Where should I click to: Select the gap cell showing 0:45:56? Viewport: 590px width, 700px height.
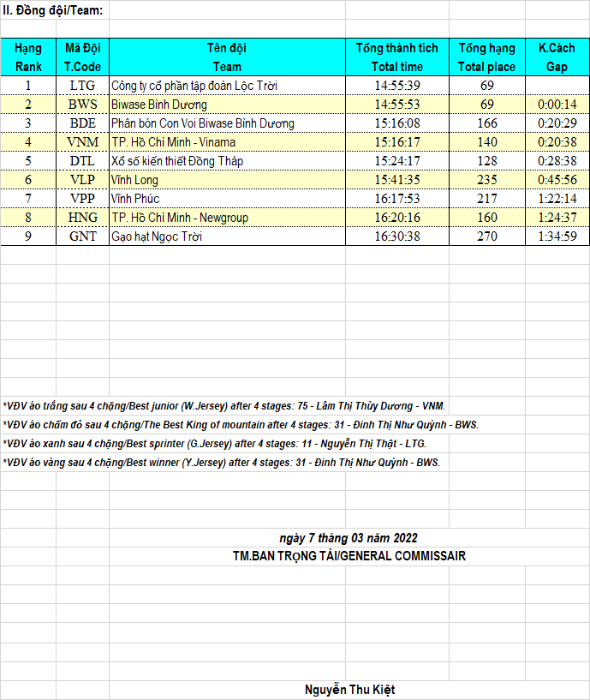point(557,180)
